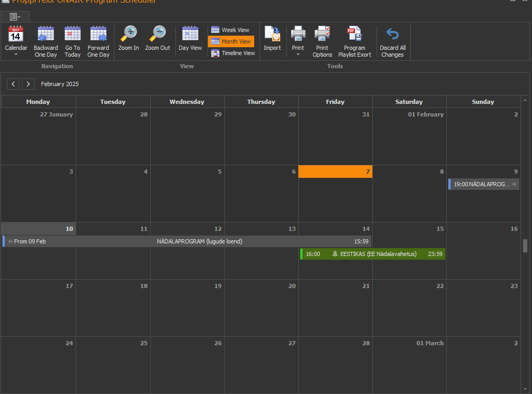Image resolution: width=532 pixels, height=394 pixels.
Task: Click the vertical scrollbar thumb of the calendar
Action: [x=525, y=246]
